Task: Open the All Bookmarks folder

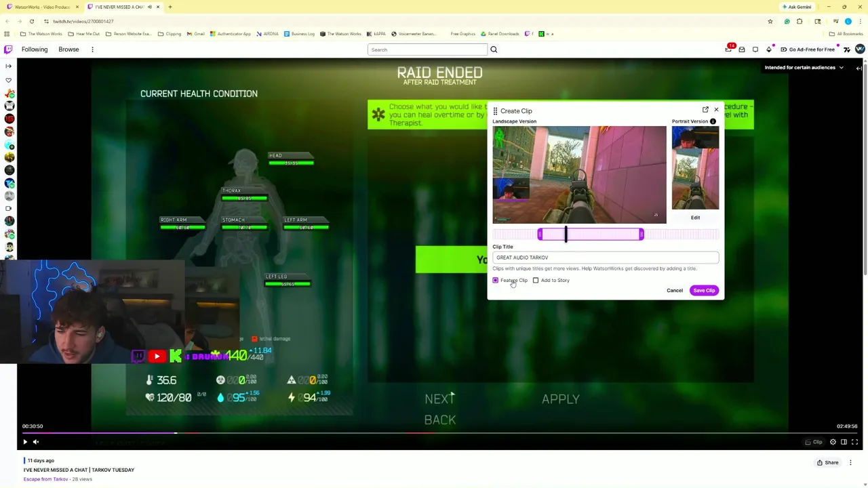Action: click(x=846, y=34)
